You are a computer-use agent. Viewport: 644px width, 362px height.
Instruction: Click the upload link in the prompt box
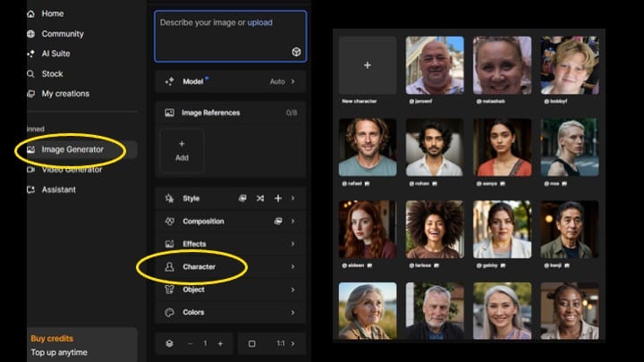pos(260,22)
